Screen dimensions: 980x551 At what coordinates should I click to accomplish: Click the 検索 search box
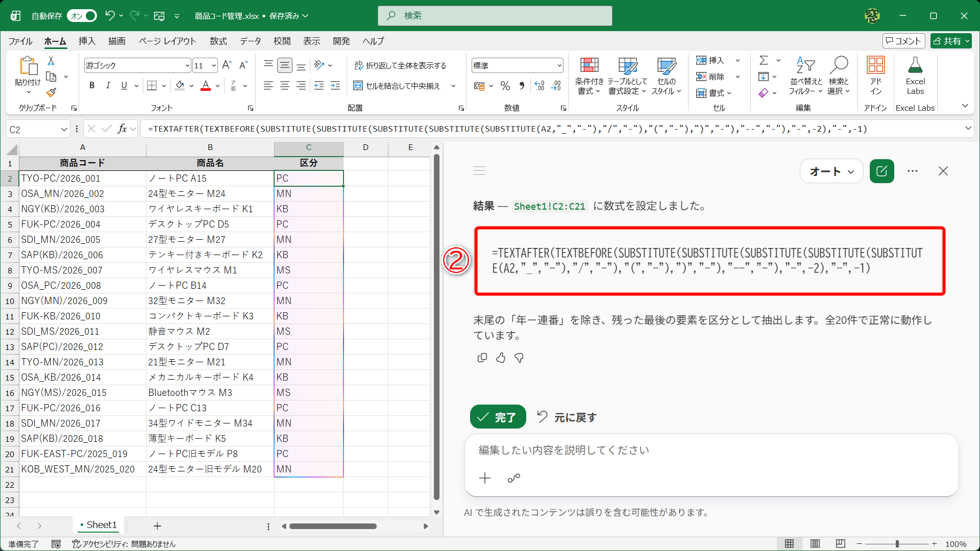[495, 16]
